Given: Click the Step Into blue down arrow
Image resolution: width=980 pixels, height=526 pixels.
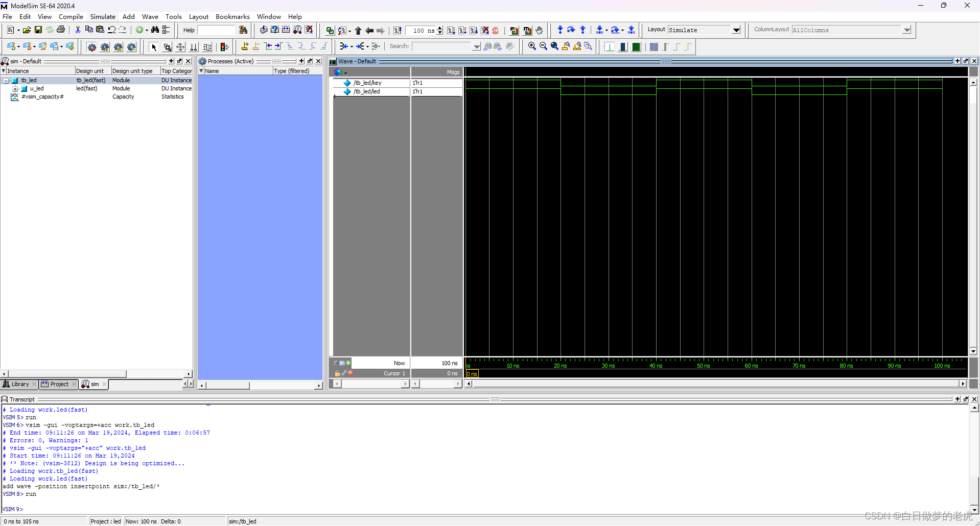Looking at the screenshot, I should click(560, 30).
